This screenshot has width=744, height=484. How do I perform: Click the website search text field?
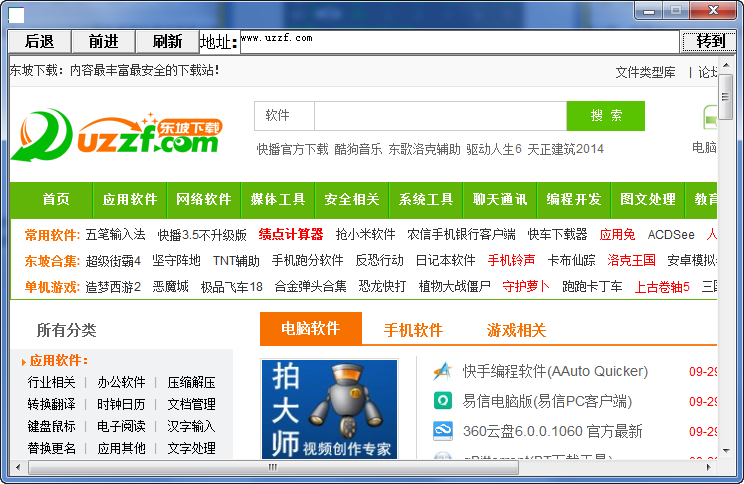[440, 116]
